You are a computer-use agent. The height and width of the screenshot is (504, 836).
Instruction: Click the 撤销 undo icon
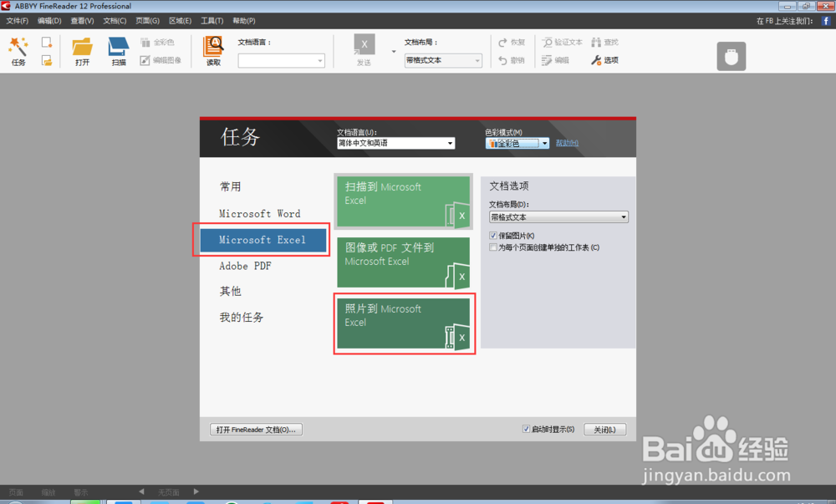[x=502, y=60]
